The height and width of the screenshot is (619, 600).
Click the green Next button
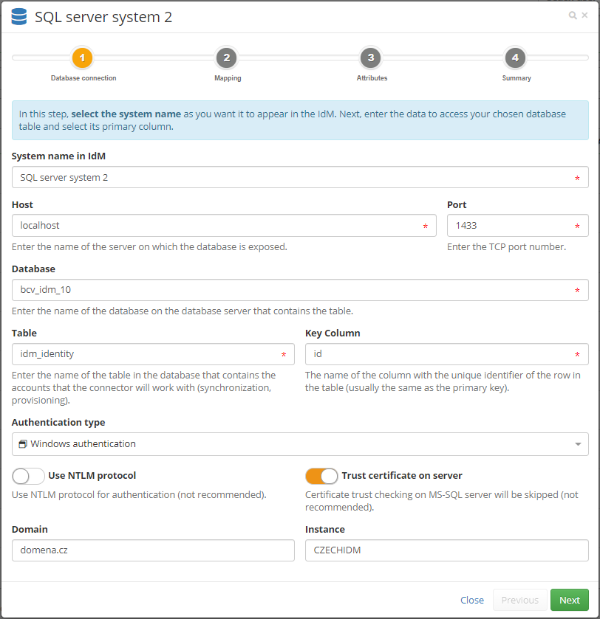[569, 600]
